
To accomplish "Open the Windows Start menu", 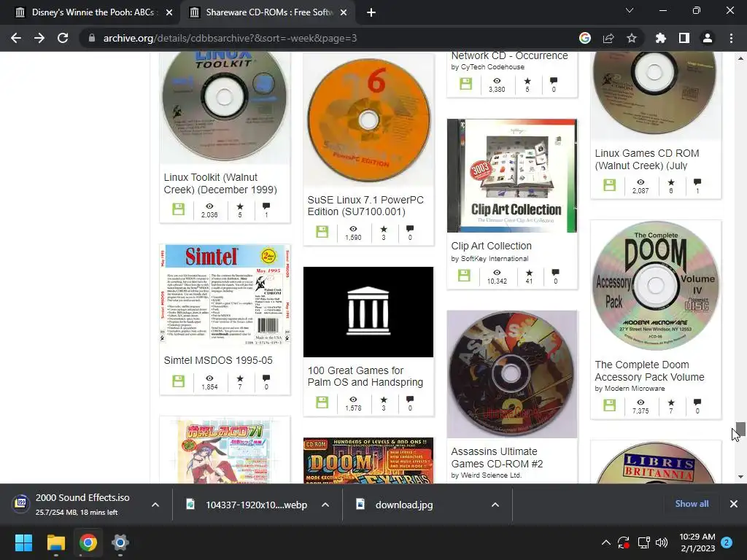I will (x=23, y=542).
